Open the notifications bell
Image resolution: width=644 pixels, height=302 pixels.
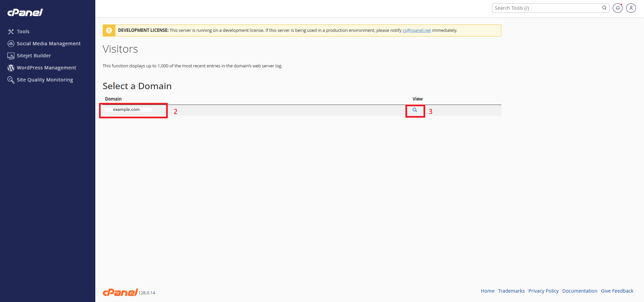(x=617, y=8)
